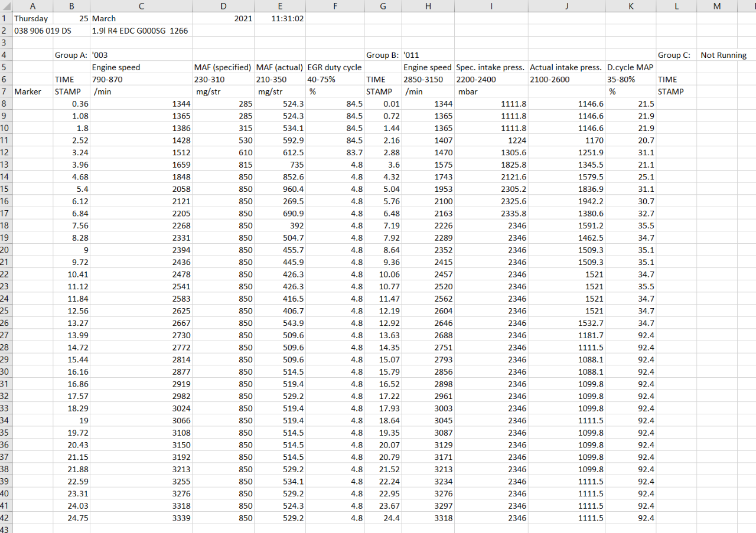Select the row 8 header
This screenshot has width=756, height=533.
(x=6, y=104)
